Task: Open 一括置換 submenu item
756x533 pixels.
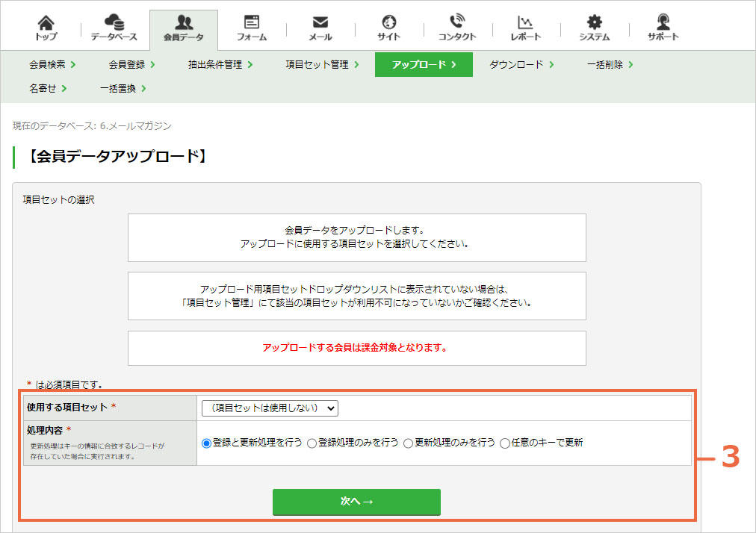Action: 123,88
